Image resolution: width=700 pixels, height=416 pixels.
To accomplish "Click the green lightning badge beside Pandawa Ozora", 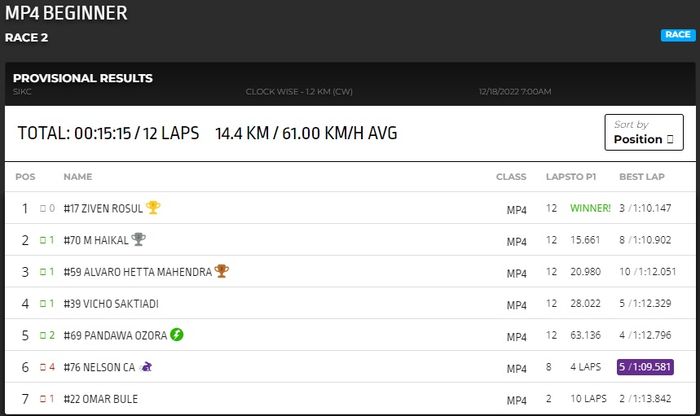I will tap(177, 335).
